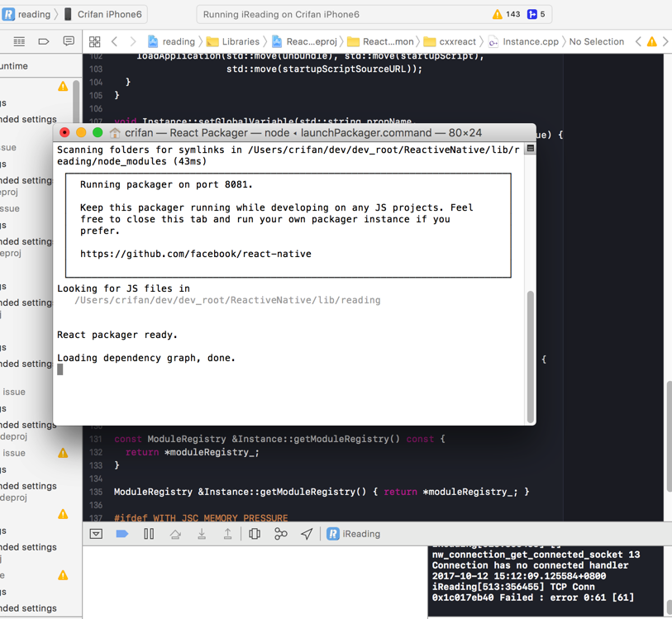The image size is (672, 619).
Task: Click 'return *moduleRegistry_;' on line 132
Action: [x=192, y=452]
